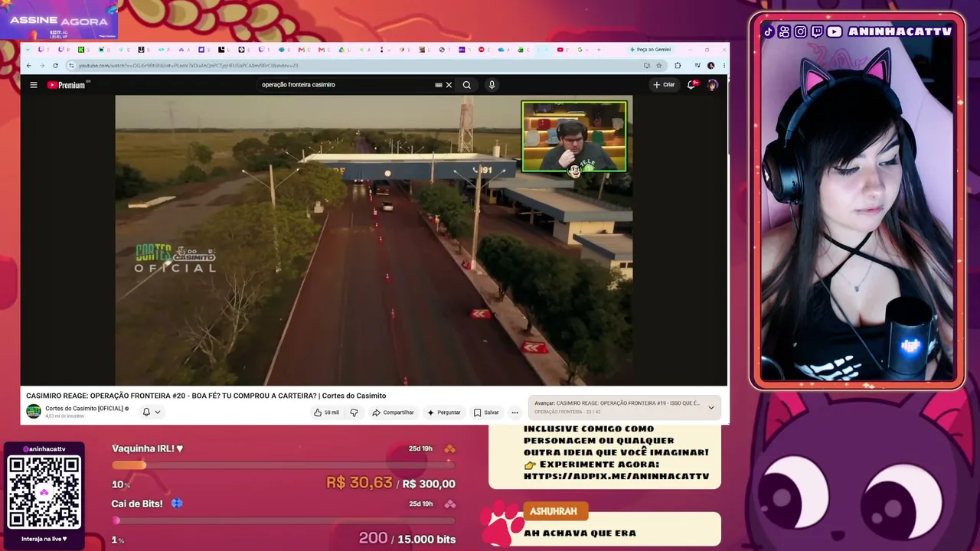The image size is (980, 551).
Task: Click the TikTok icon on the stream overlay
Action: click(768, 31)
